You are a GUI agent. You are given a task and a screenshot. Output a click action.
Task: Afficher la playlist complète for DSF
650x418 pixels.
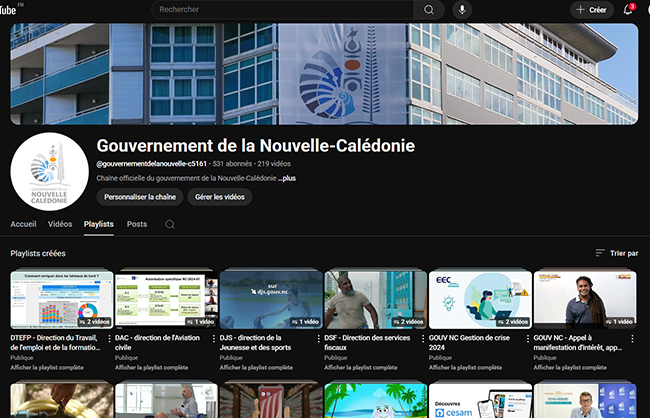tap(361, 367)
